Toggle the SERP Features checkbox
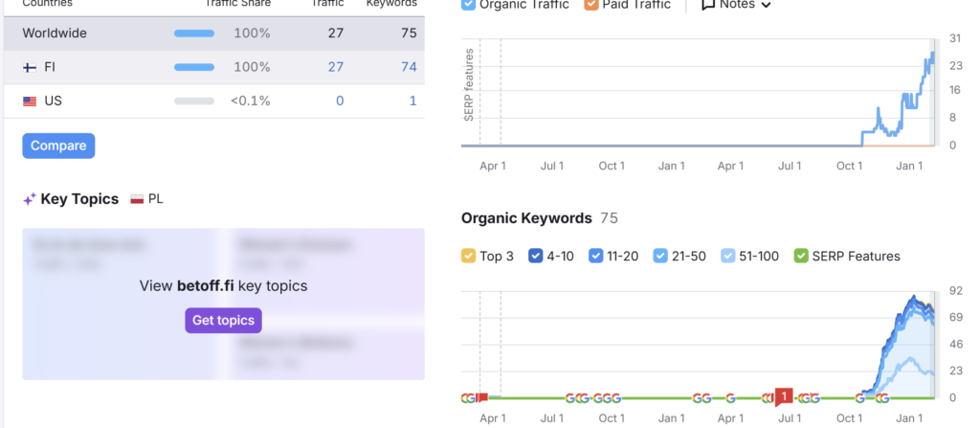Viewport: 980px width, 428px height. (801, 256)
